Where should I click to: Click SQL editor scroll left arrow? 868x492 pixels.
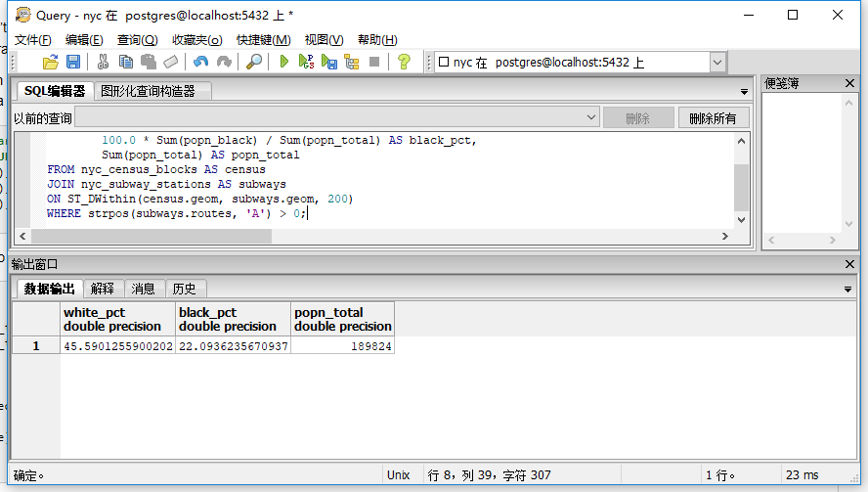point(22,236)
